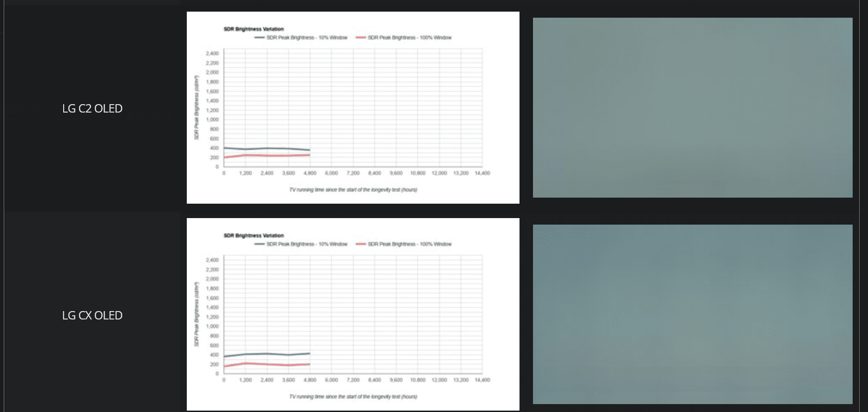The image size is (868, 412).
Task: Open the LG C2 OLED brightness chart image
Action: (x=353, y=107)
